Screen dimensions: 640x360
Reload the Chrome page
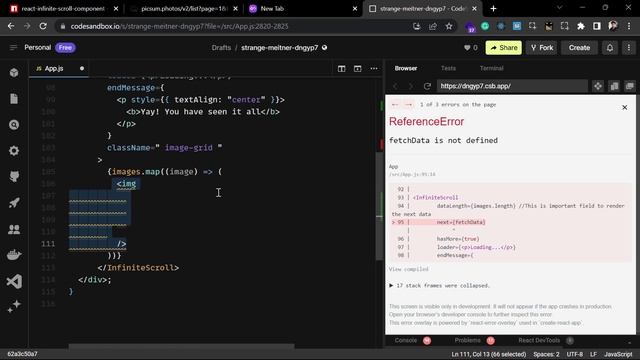43,26
